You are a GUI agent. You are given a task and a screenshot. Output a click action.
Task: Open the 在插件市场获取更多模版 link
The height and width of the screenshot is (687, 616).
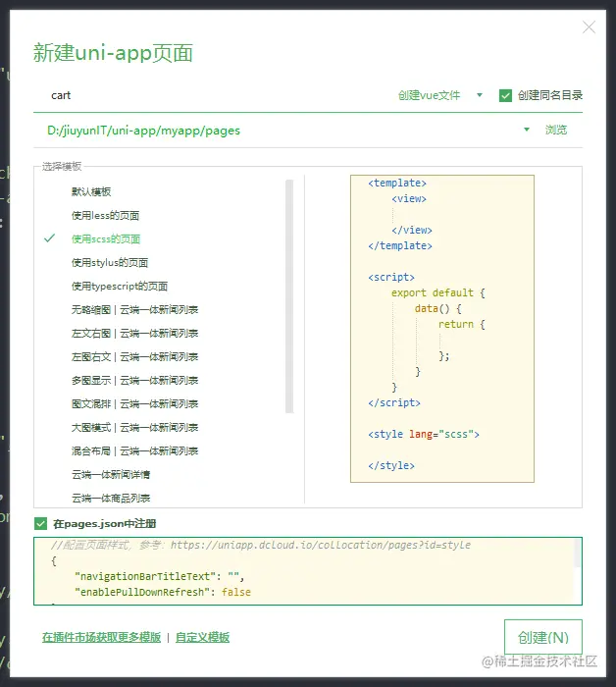pos(102,637)
